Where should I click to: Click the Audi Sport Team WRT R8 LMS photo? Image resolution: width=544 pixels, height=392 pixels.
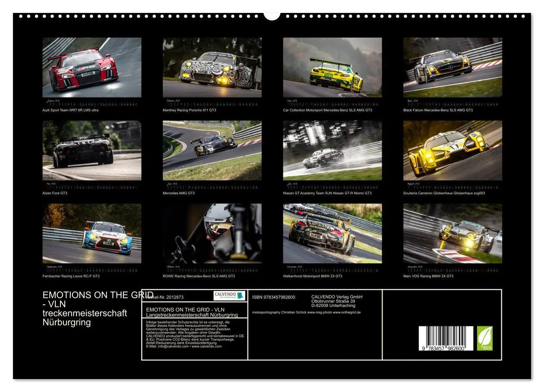click(92, 67)
